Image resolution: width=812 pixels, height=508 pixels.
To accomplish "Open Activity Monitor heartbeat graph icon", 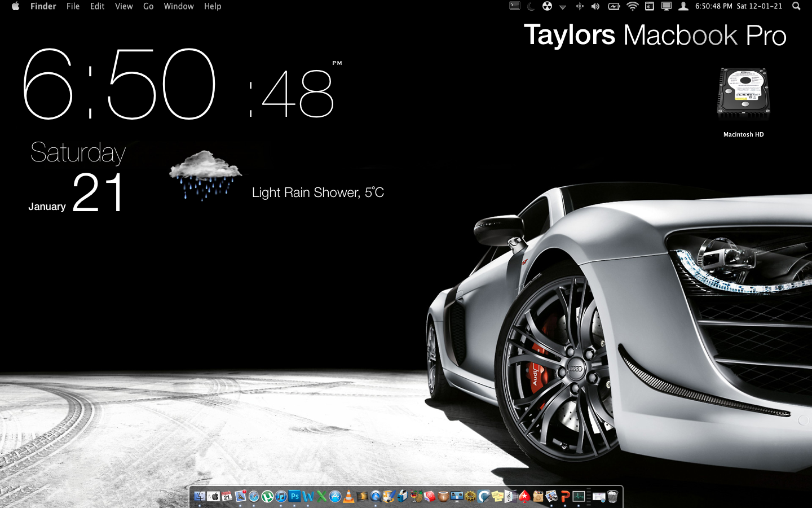I will coord(579,496).
